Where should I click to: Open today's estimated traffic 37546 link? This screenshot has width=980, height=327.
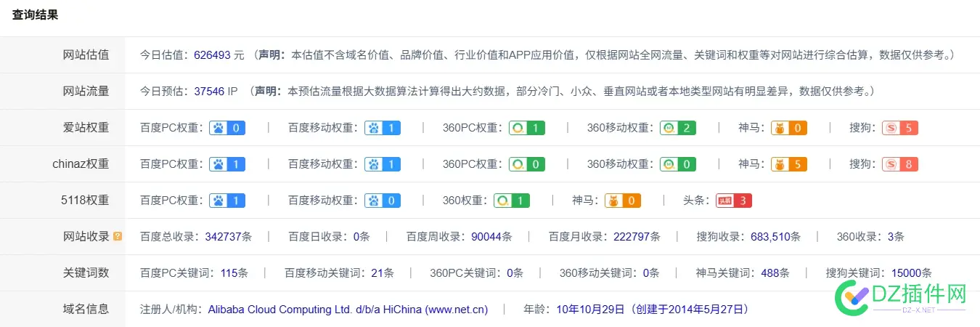(209, 92)
